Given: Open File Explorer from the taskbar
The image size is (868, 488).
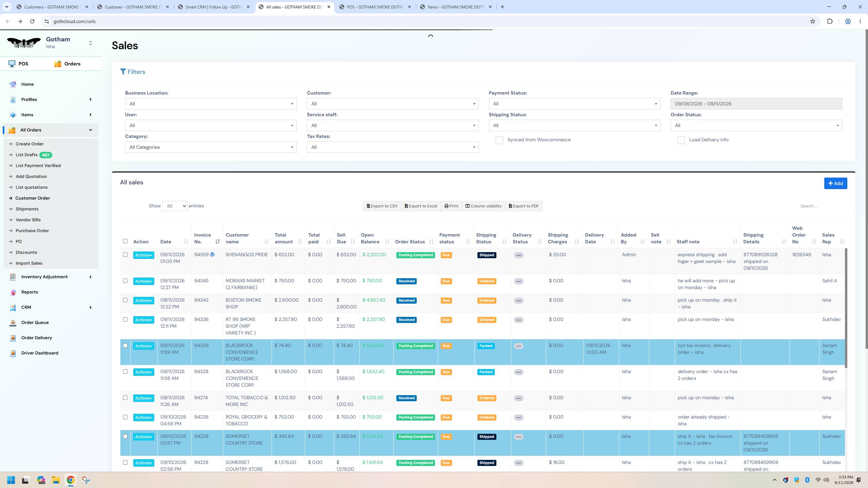Looking at the screenshot, I should (56, 480).
